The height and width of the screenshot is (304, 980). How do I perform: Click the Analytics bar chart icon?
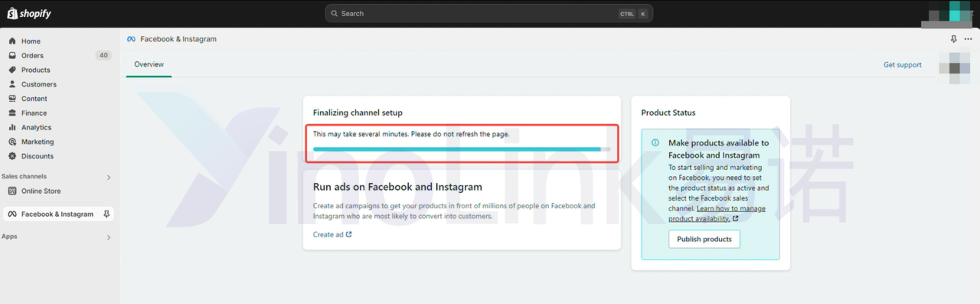pos(12,127)
